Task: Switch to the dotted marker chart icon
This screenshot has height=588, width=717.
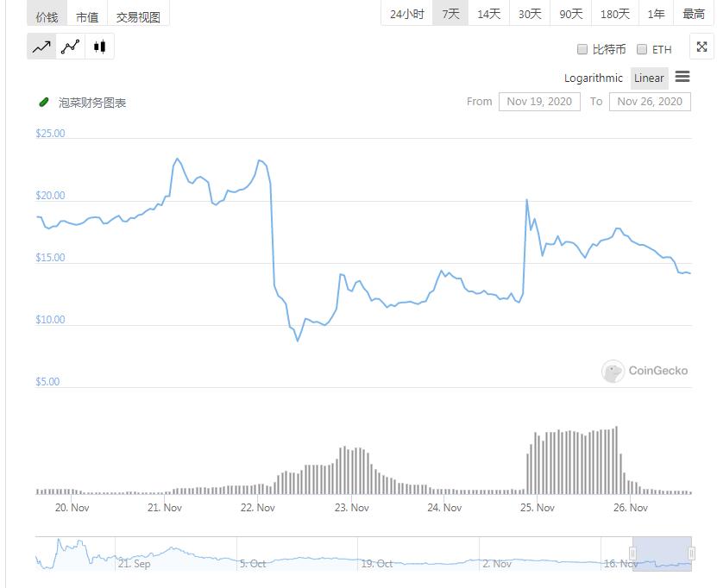Action: [71, 47]
